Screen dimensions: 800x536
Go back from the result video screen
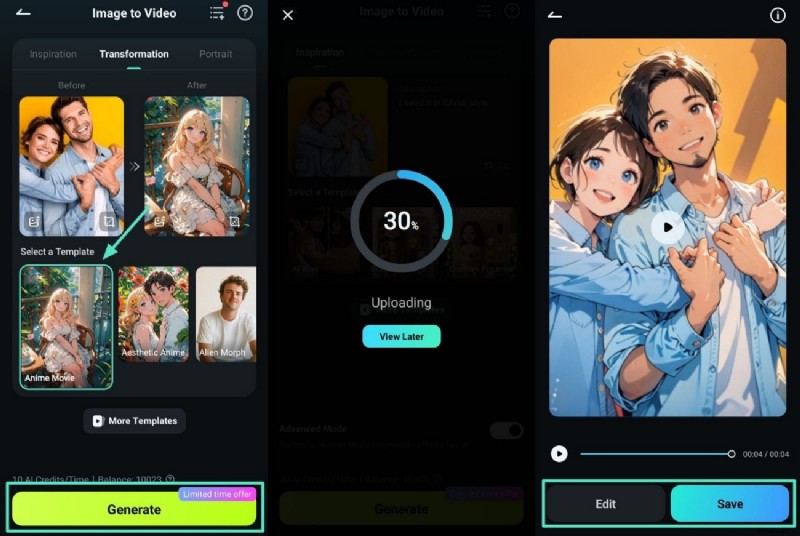pyautogui.click(x=555, y=15)
